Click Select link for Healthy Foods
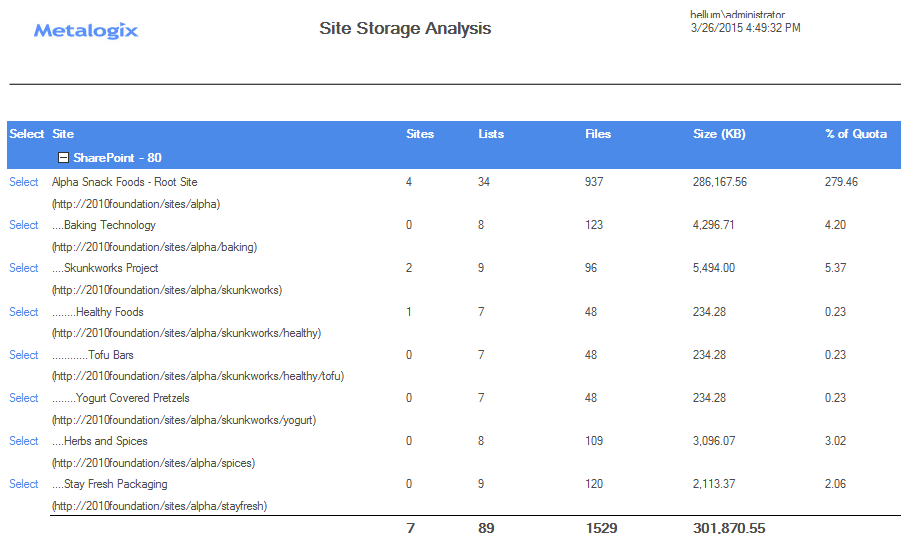Viewport: 901px width, 543px height. tap(24, 312)
